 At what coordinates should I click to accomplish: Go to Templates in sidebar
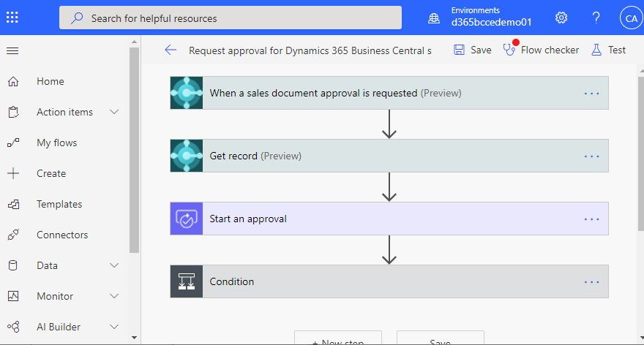pyautogui.click(x=59, y=204)
